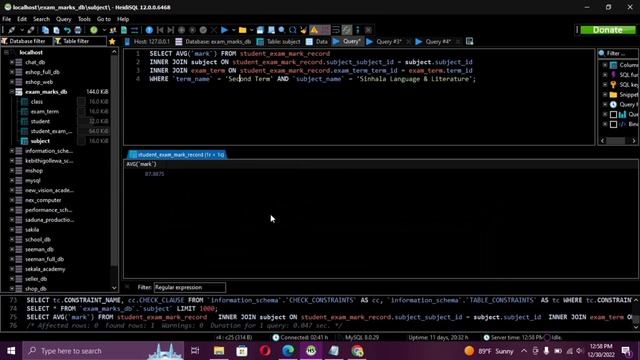Click the yellow warning triangle toolbar icon
The height and width of the screenshot is (360, 640).
tap(314, 30)
